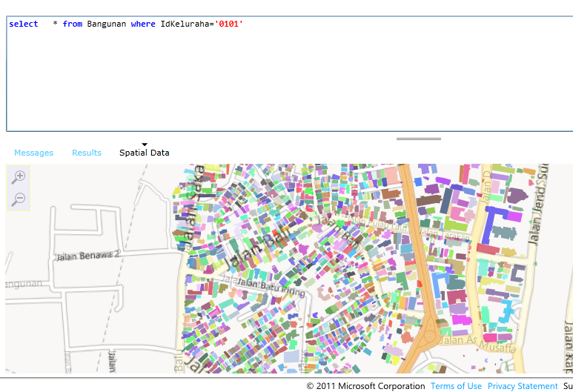Open the Privacy Statement link
This screenshot has width=573, height=392.
coord(523,386)
